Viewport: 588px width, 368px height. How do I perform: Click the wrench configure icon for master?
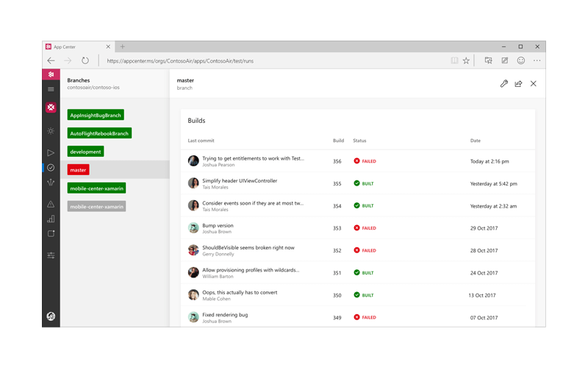tap(503, 84)
